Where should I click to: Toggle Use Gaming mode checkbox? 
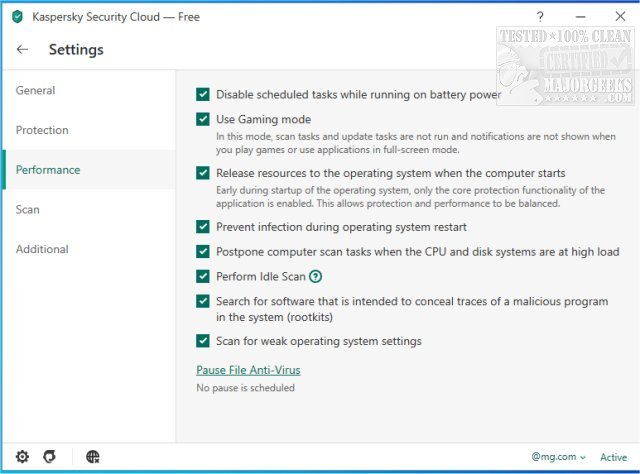204,120
